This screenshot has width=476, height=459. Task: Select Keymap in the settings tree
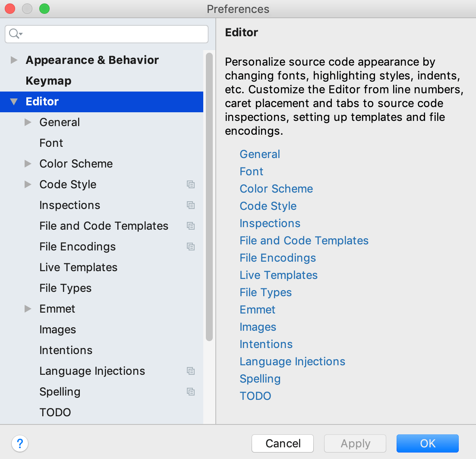[49, 81]
